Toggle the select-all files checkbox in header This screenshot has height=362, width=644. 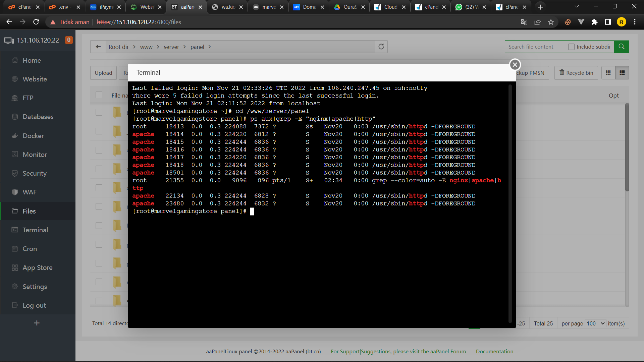[99, 95]
